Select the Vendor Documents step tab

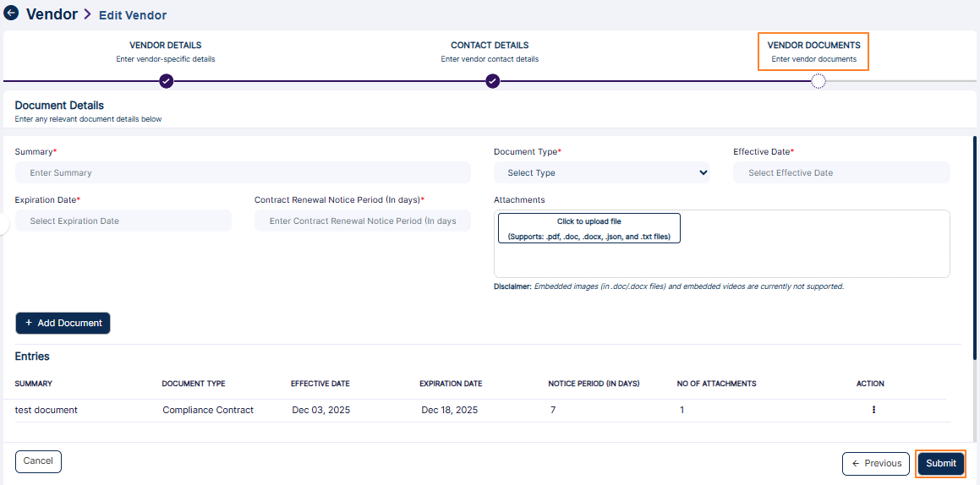[x=813, y=52]
